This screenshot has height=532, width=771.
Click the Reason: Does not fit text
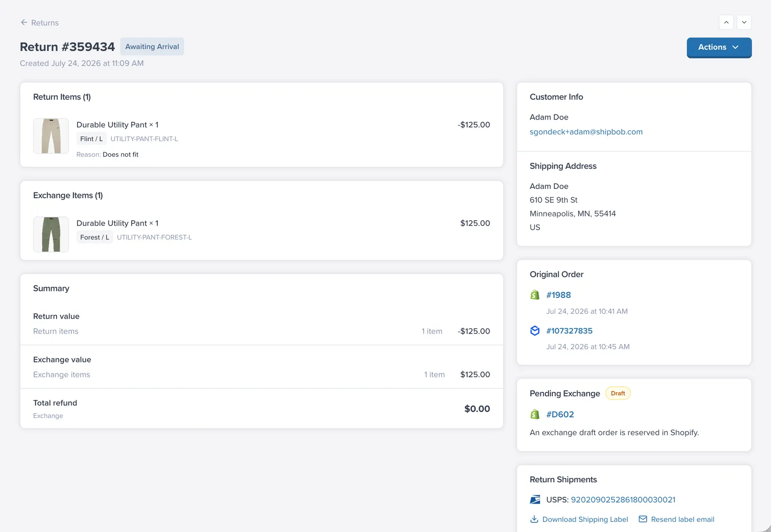pyautogui.click(x=107, y=155)
